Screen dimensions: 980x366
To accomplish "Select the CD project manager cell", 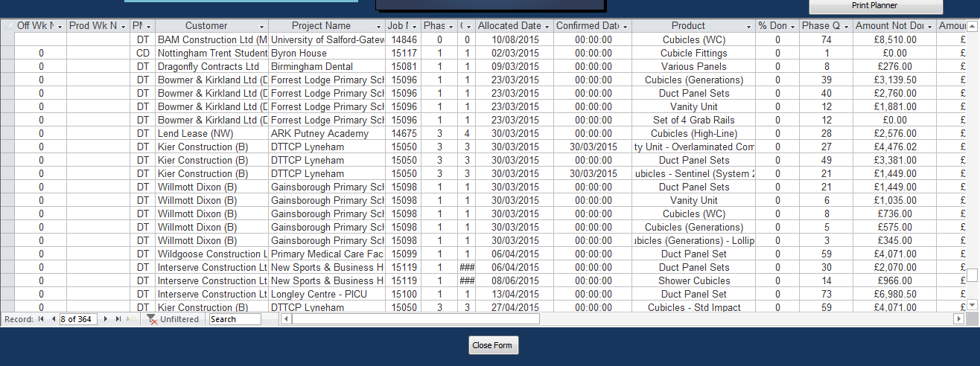I will pyautogui.click(x=143, y=54).
